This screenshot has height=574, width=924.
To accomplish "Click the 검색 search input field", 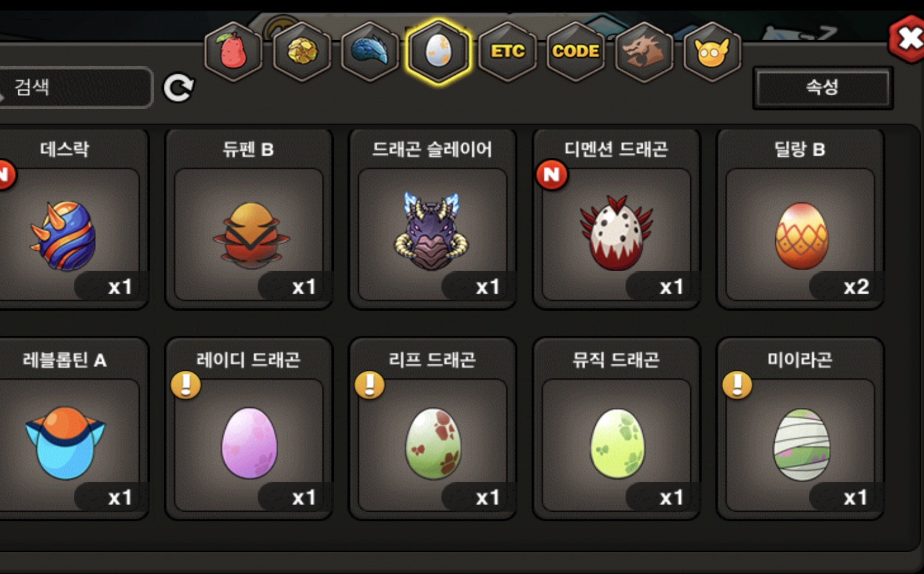I will (x=76, y=87).
